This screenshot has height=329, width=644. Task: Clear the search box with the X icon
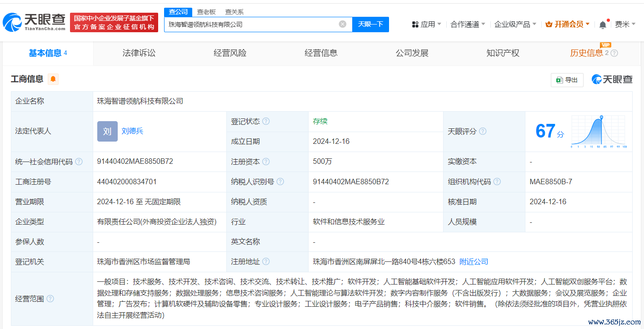[x=343, y=24]
